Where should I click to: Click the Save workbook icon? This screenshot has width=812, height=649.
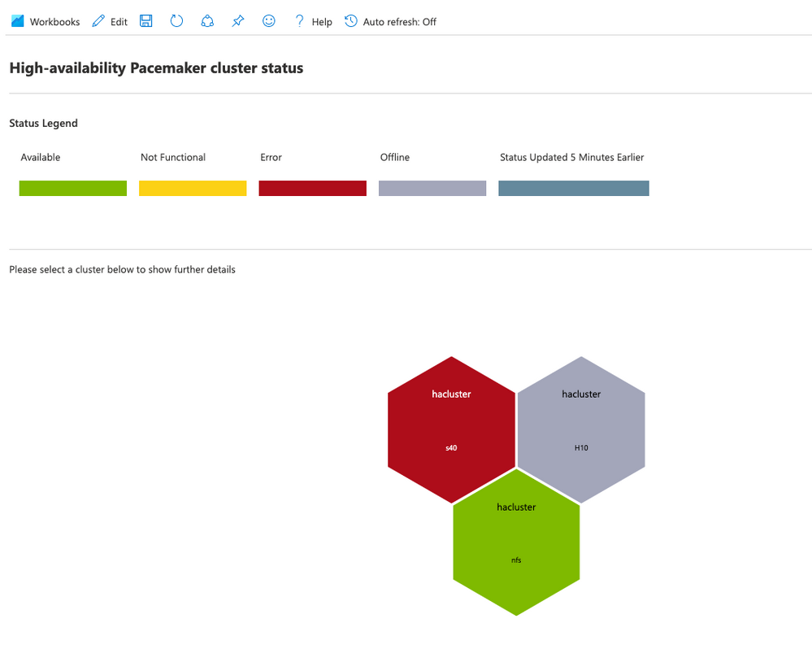click(x=145, y=21)
